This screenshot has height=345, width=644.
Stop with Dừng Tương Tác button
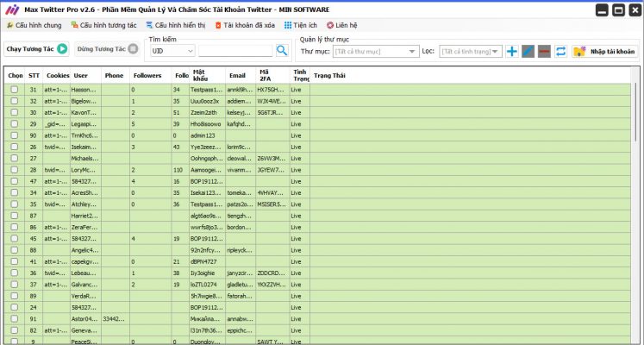coord(108,49)
